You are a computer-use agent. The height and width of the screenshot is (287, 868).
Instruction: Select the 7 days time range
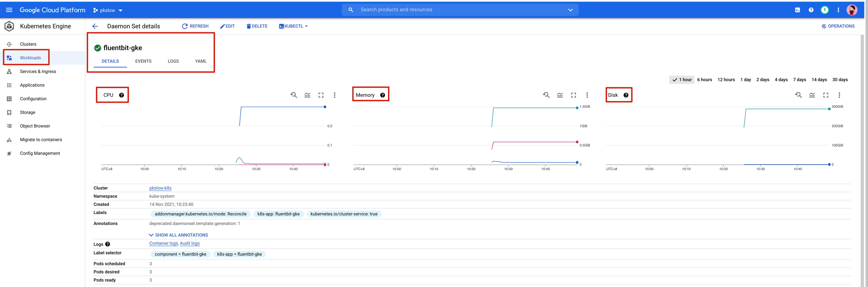pyautogui.click(x=799, y=80)
